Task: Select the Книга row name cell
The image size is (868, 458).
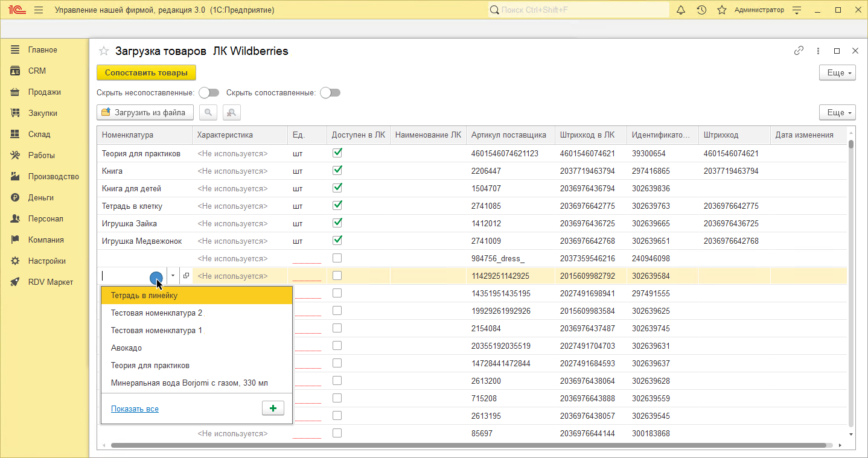Action: coord(145,171)
